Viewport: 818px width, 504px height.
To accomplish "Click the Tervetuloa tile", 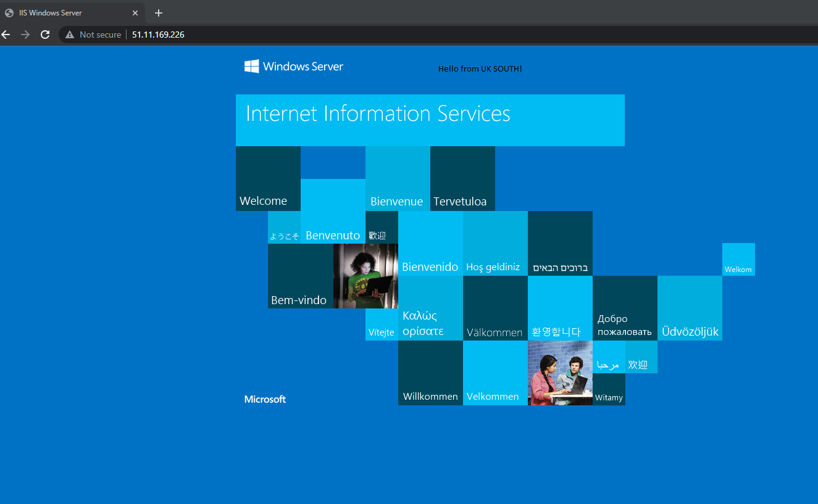I will coord(462,179).
